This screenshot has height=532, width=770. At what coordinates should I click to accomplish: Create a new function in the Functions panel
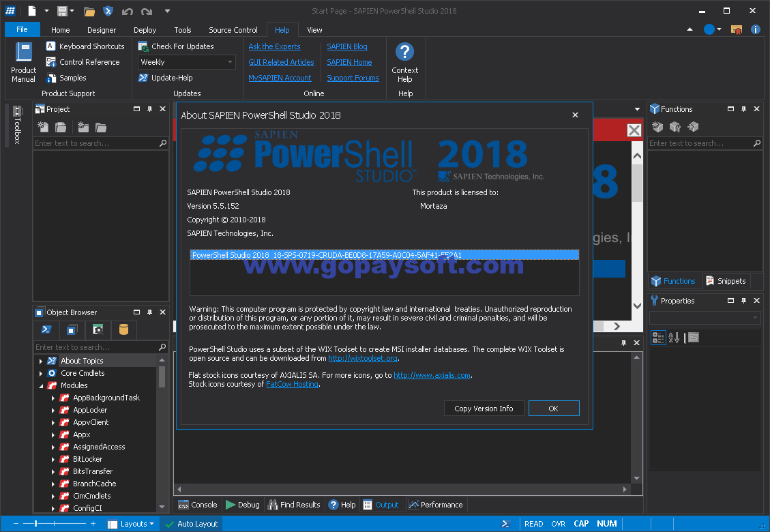(x=657, y=127)
